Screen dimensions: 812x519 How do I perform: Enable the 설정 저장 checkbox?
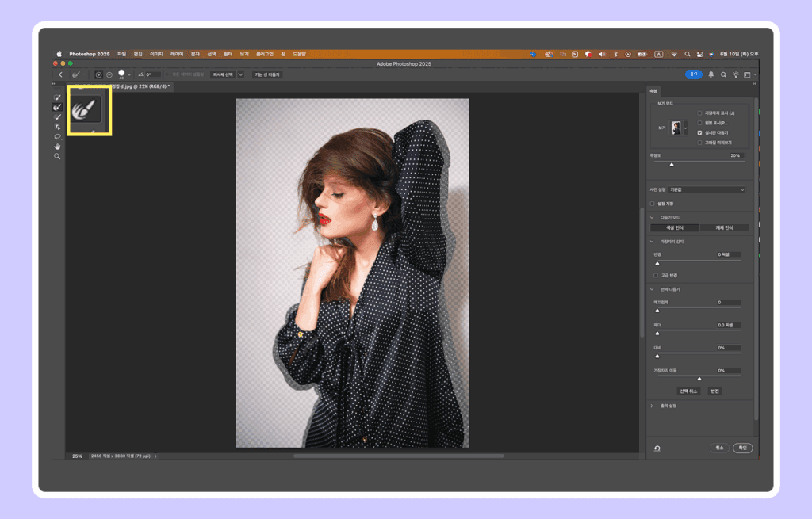click(x=653, y=204)
